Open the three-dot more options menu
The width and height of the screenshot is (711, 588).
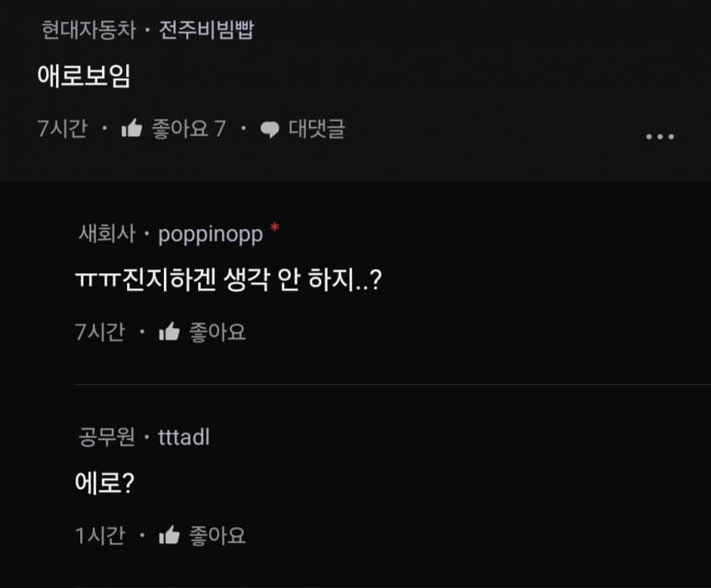(660, 136)
